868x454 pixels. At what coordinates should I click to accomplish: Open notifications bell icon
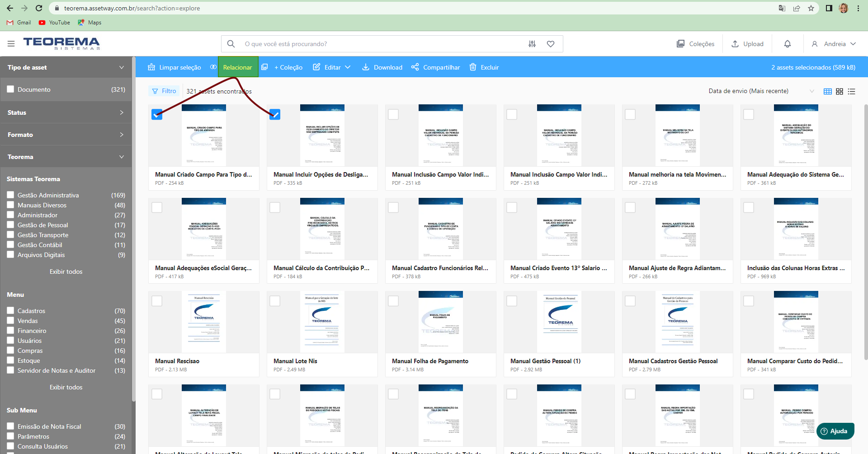point(788,44)
